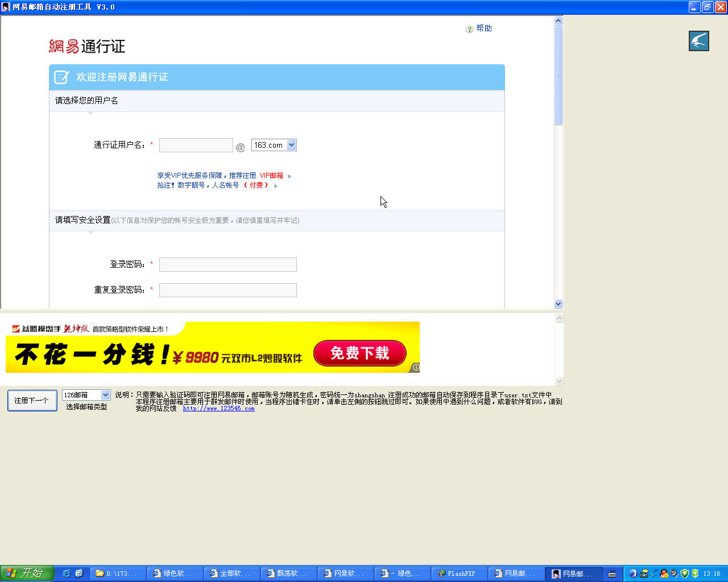Screen dimensions: 728x582
Task: Click the 请选择您的用户名 section heading
Action: tap(86, 101)
